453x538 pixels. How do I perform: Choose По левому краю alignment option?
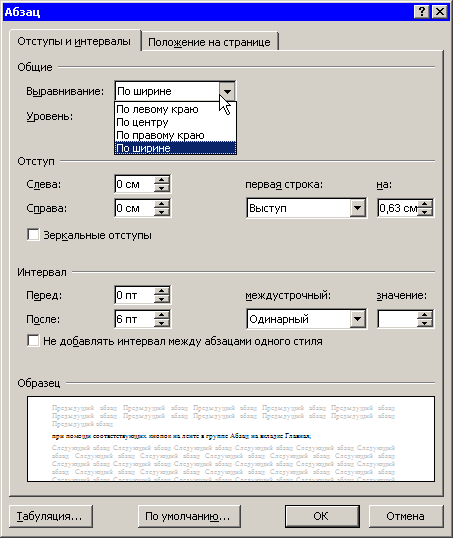tap(175, 109)
